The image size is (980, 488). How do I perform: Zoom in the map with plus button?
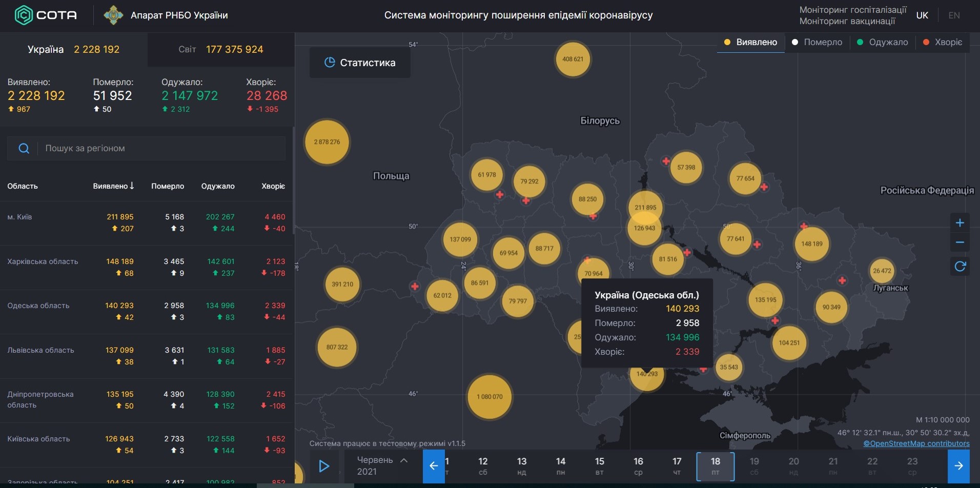click(960, 222)
